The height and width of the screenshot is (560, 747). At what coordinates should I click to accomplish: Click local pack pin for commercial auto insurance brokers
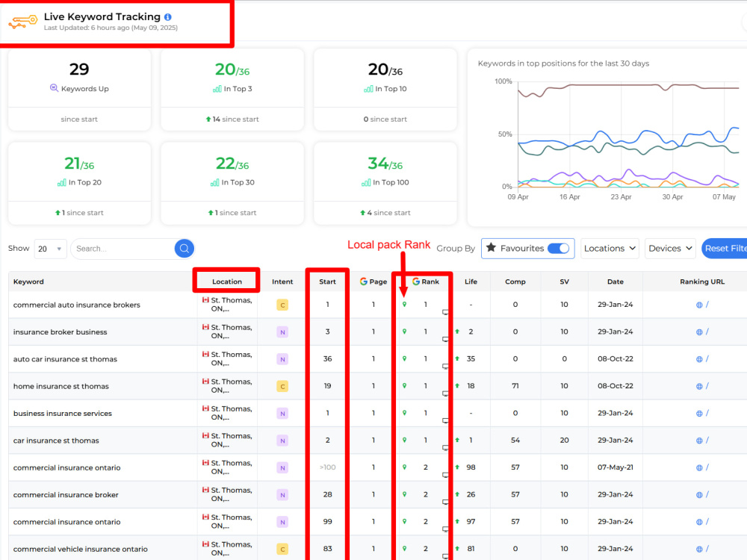click(404, 305)
